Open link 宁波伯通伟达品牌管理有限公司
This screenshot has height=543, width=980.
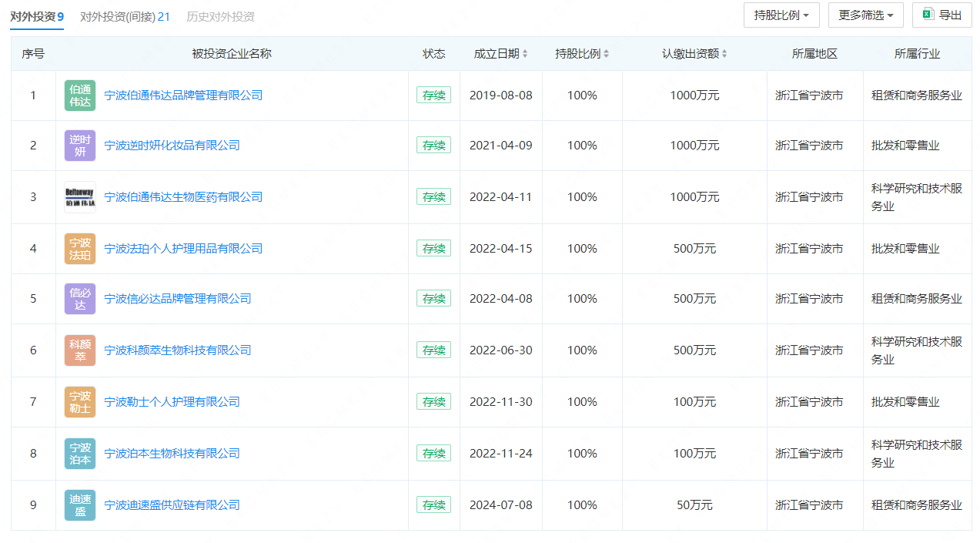tap(183, 96)
